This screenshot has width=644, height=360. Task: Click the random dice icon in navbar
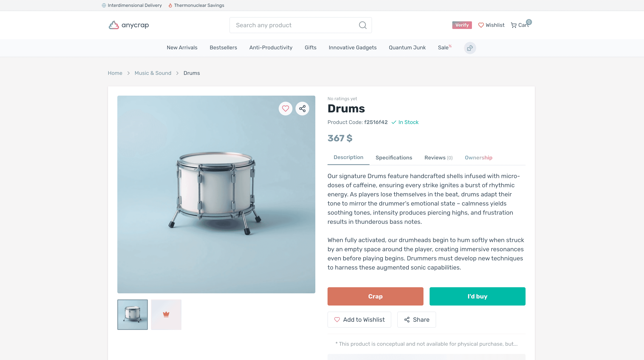point(470,48)
